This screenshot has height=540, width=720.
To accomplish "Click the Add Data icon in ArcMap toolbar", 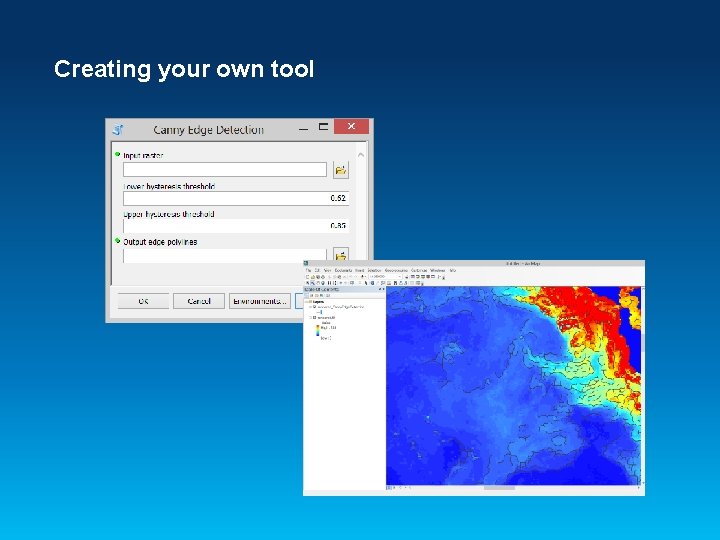I will click(x=362, y=277).
